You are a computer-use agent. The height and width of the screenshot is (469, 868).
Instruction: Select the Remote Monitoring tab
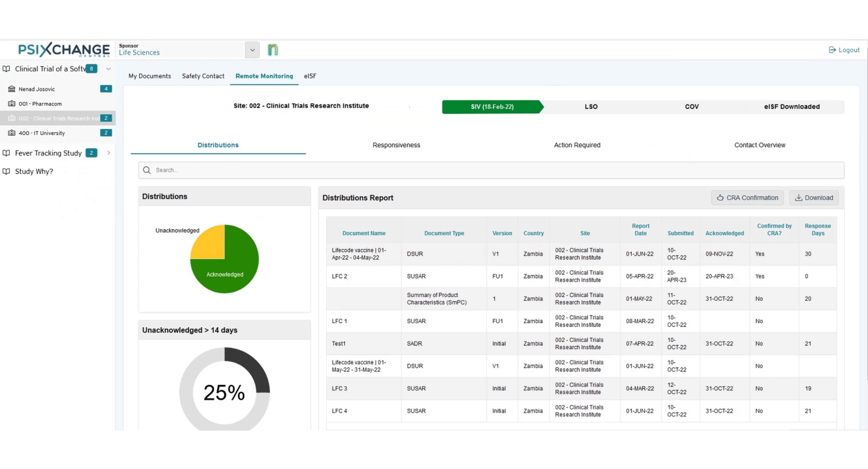(264, 76)
